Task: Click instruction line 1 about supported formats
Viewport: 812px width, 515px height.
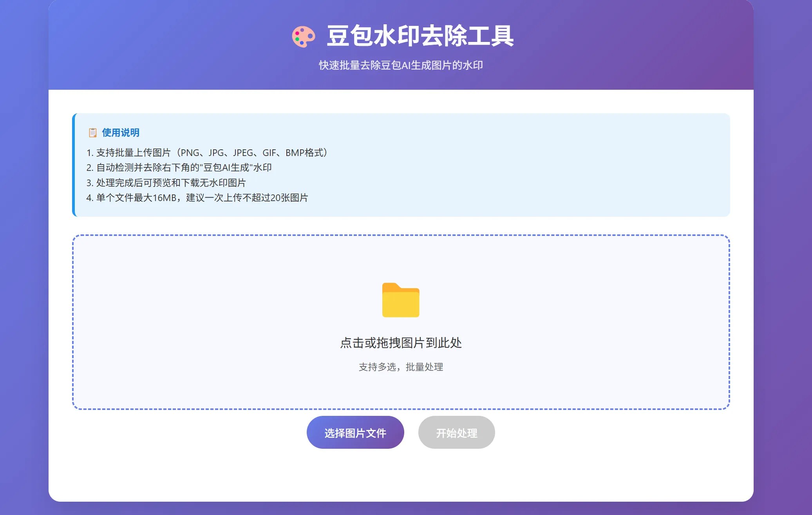Action: click(207, 153)
